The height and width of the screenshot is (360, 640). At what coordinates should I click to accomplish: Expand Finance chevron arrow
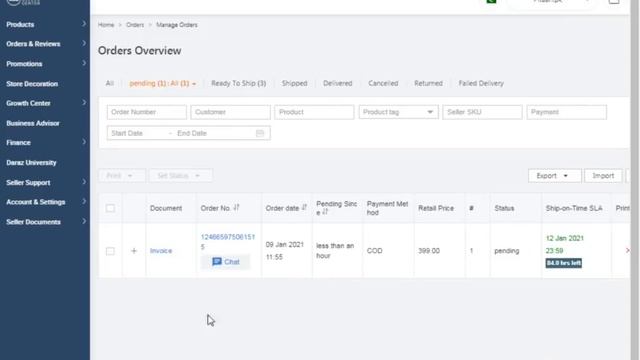tap(84, 142)
